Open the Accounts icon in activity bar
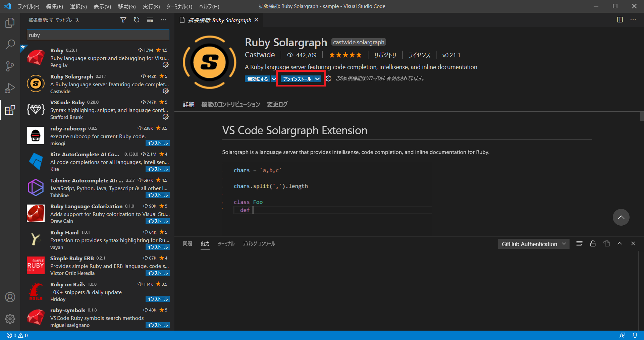The height and width of the screenshot is (340, 644). tap(10, 297)
